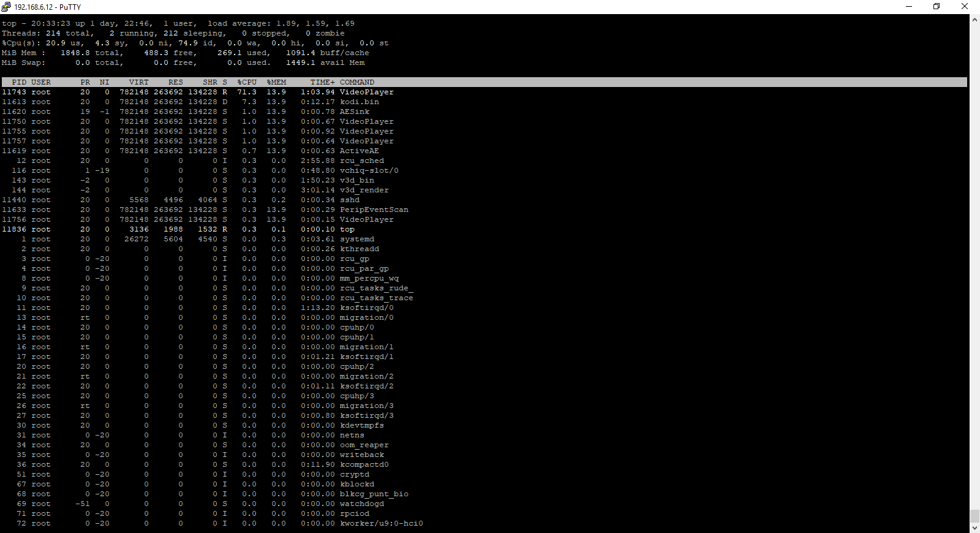
Task: Close the PuTTY session window
Action: pyautogui.click(x=965, y=7)
